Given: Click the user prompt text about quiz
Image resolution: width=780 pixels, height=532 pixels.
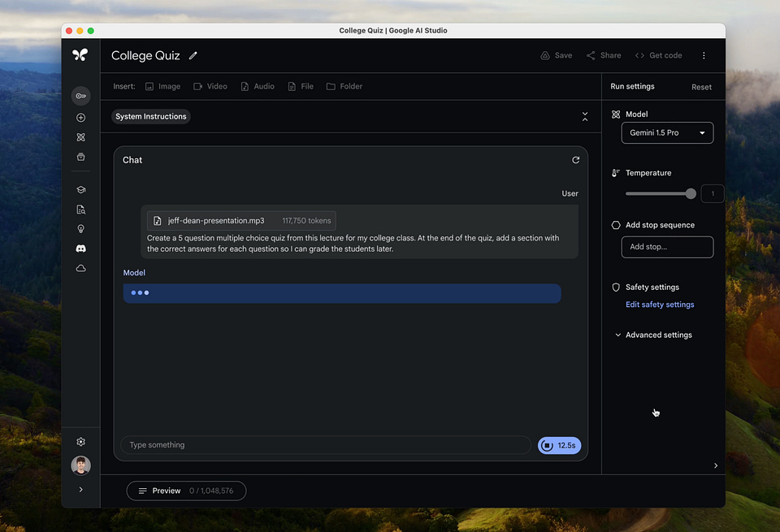Looking at the screenshot, I should click(x=353, y=244).
